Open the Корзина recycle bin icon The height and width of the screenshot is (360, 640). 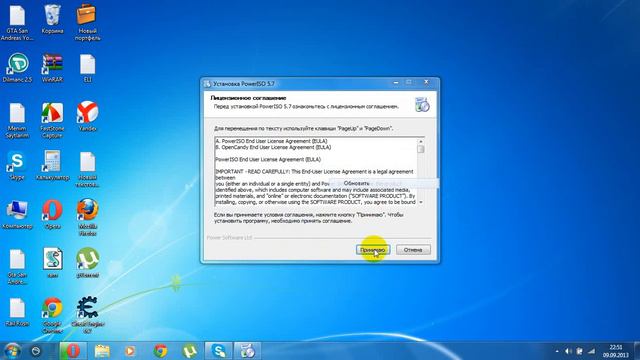tap(52, 18)
